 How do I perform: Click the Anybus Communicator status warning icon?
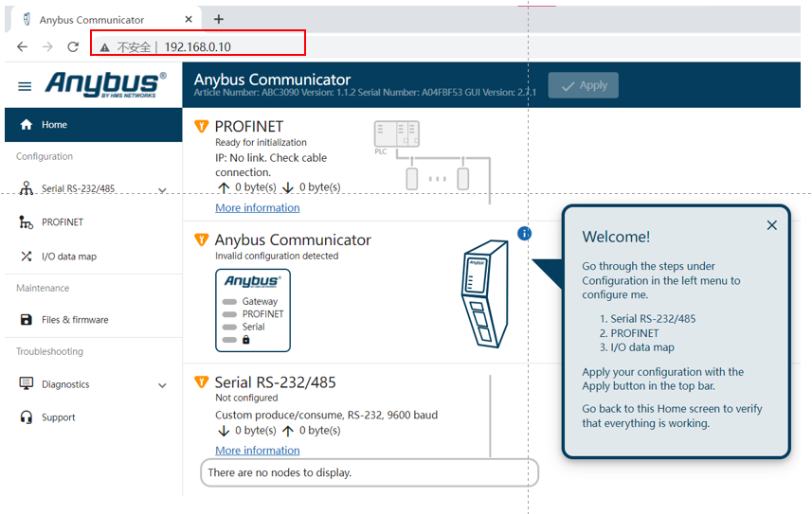tap(202, 239)
